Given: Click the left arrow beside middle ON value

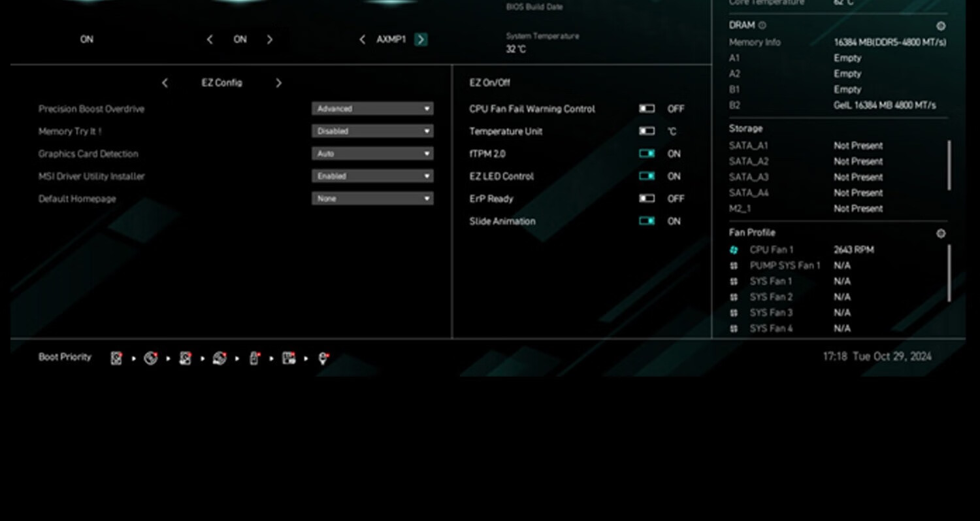Looking at the screenshot, I should point(209,40).
